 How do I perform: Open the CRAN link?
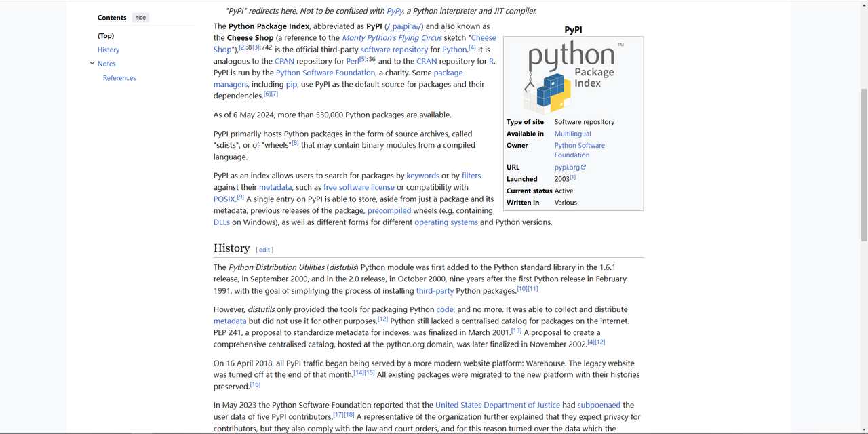coord(426,61)
